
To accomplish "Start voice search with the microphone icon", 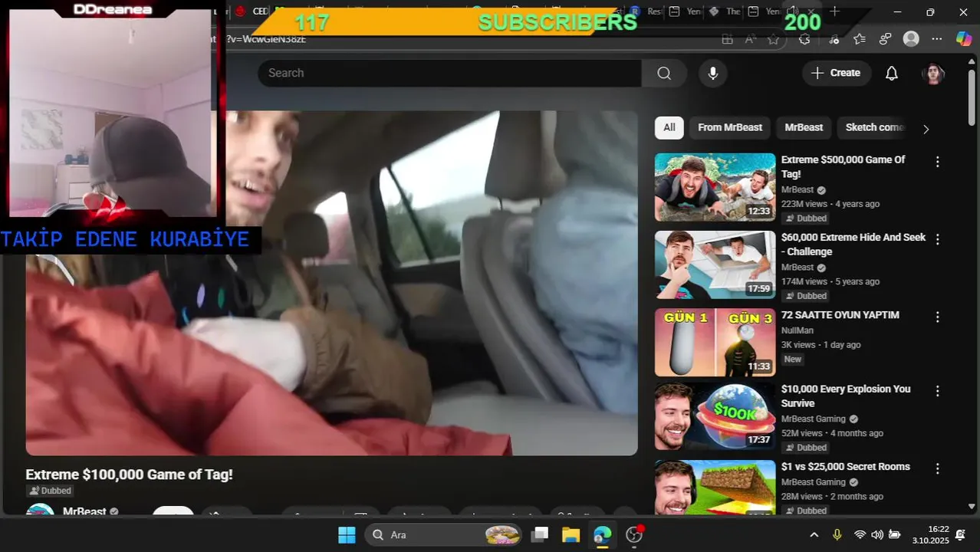I will coord(713,73).
